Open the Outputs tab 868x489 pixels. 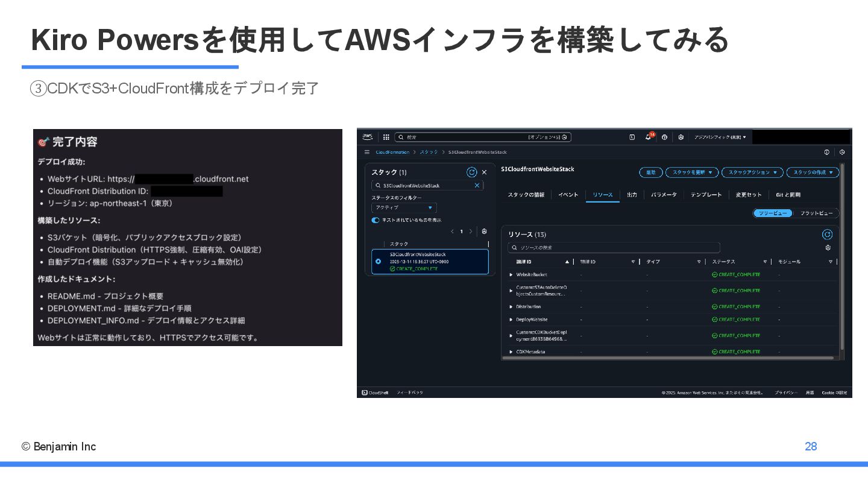[x=632, y=195]
